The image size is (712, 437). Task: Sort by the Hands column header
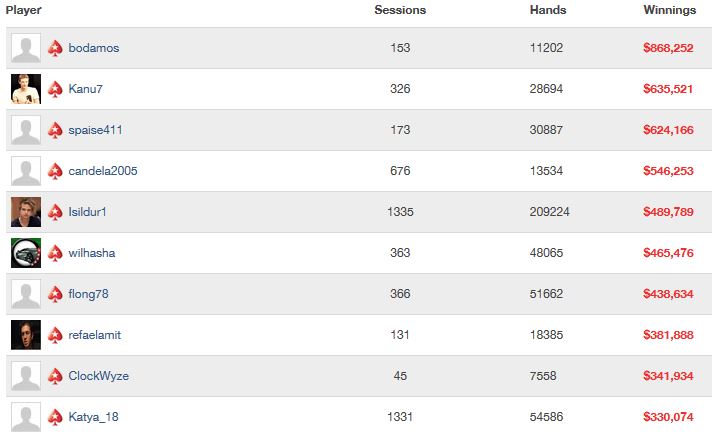(x=548, y=10)
